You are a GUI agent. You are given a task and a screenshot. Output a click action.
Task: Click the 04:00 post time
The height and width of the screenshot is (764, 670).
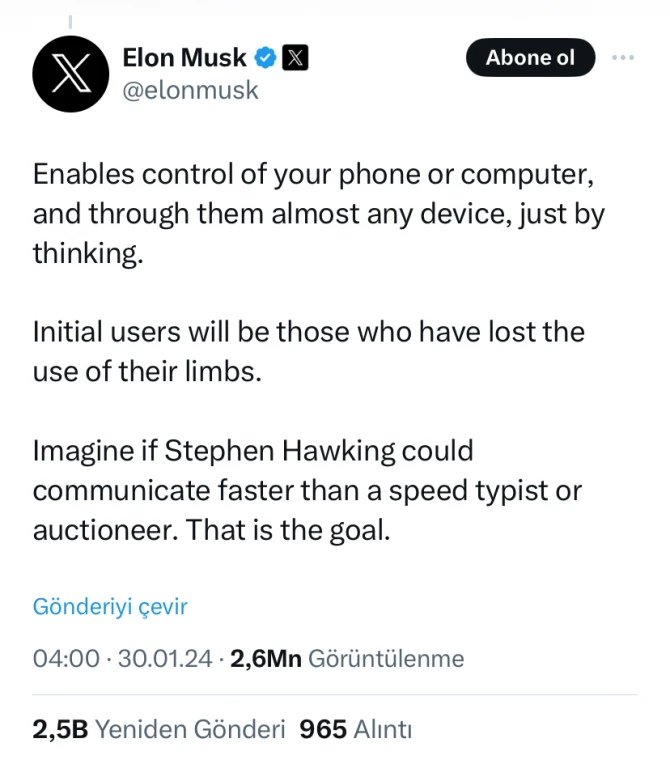pos(66,659)
